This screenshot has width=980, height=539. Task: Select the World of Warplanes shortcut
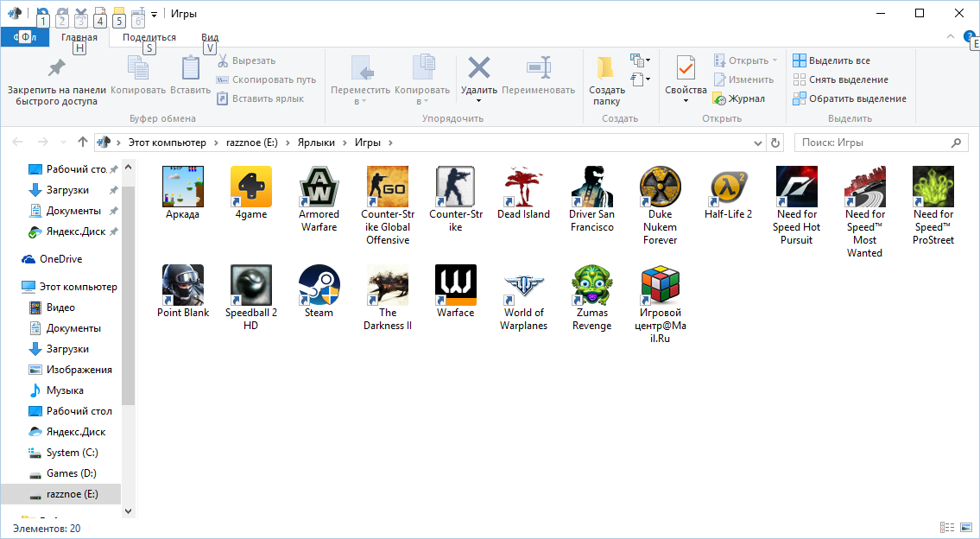(525, 286)
